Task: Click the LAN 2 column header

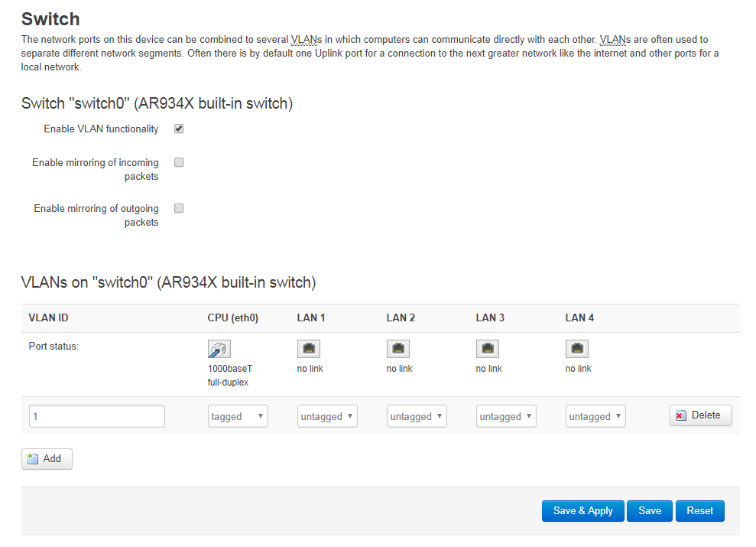Action: pyautogui.click(x=401, y=318)
